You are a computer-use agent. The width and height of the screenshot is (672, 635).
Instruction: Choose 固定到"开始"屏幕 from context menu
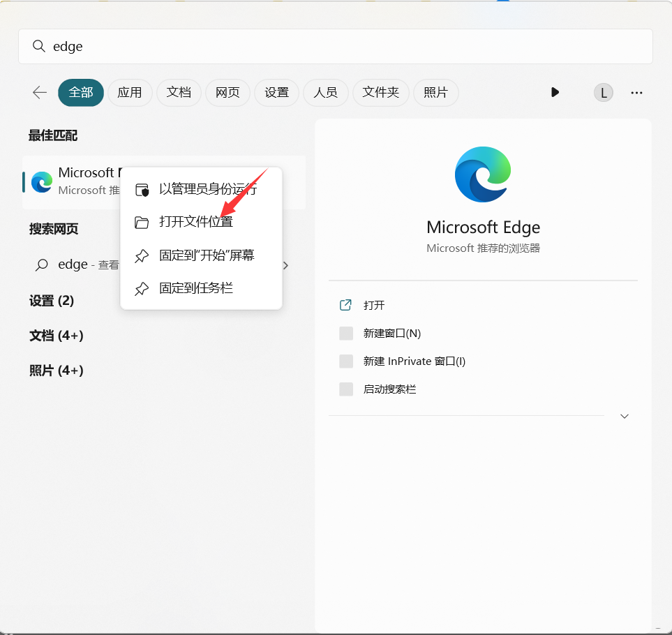click(202, 255)
